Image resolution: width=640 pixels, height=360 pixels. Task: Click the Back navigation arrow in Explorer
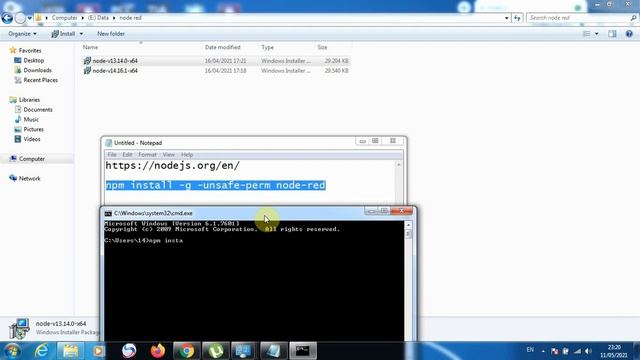click(7, 18)
